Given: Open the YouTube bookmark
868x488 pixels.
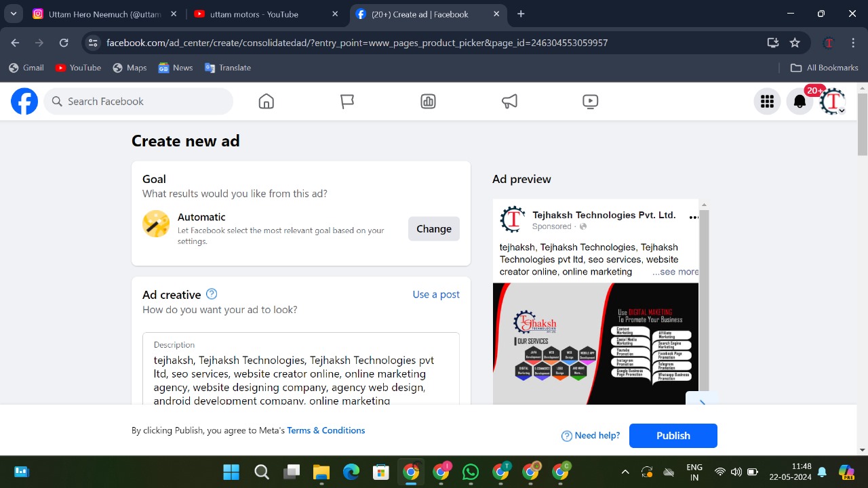Looking at the screenshot, I should coord(78,68).
